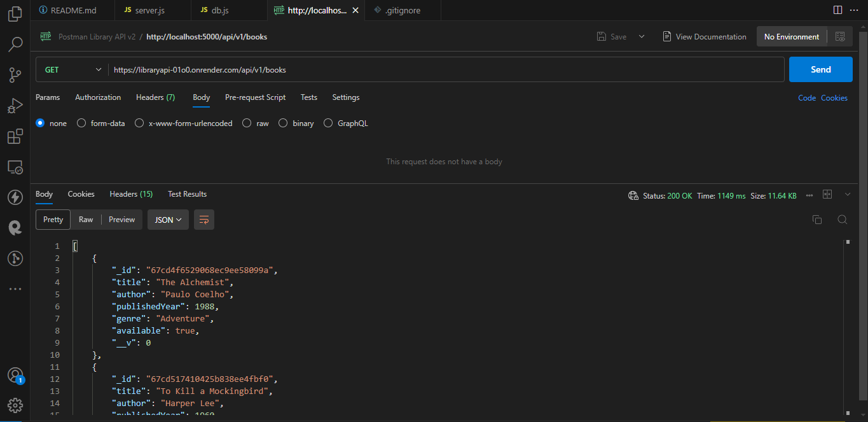
Task: Switch to the Params tab
Action: (x=48, y=97)
